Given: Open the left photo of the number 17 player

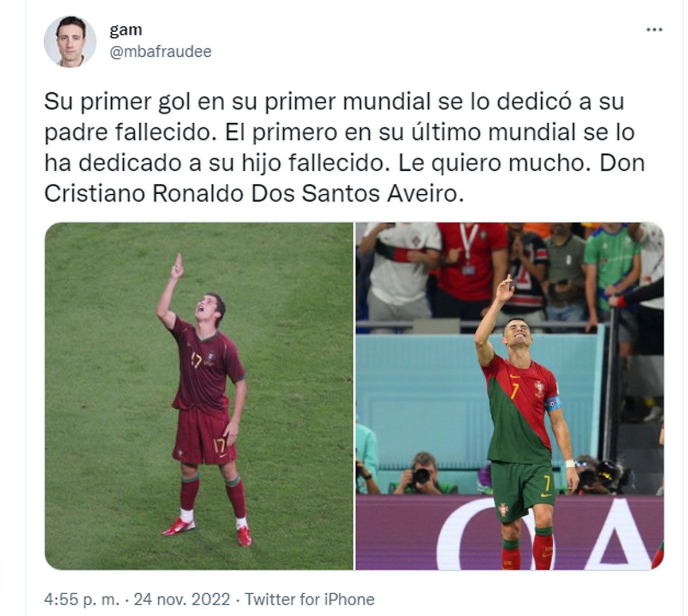Looking at the screenshot, I should (199, 396).
